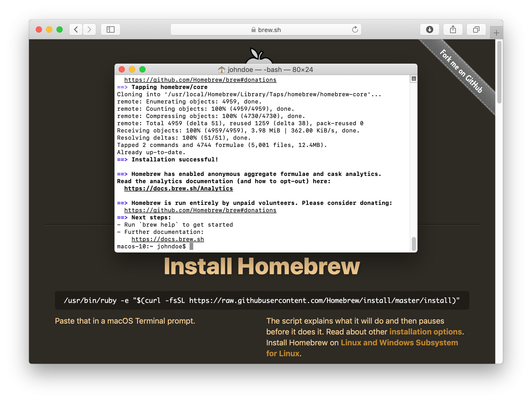Toggle the Safari sidebar button
The height and width of the screenshot is (402, 532).
111,29
